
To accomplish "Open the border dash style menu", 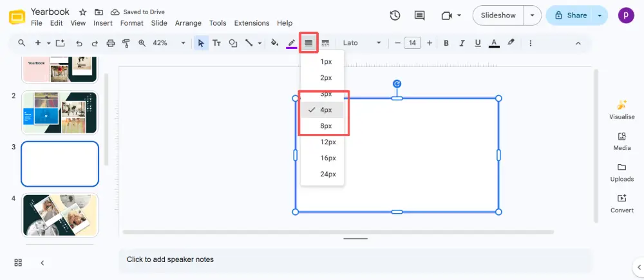I will pos(325,43).
